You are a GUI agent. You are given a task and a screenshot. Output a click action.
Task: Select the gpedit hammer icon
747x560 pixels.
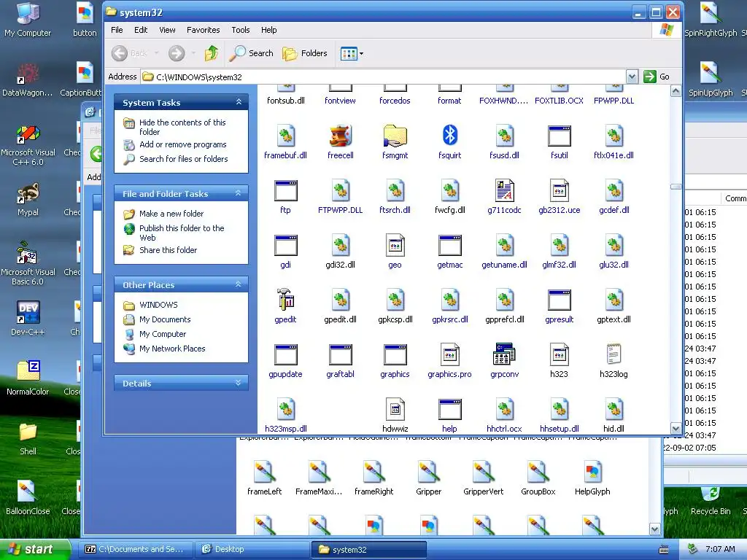285,300
